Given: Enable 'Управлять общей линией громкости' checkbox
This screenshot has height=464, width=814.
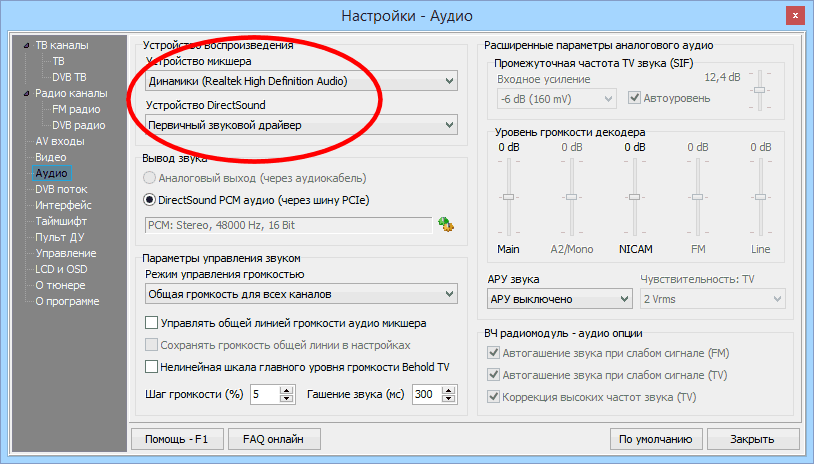Looking at the screenshot, I should 152,323.
